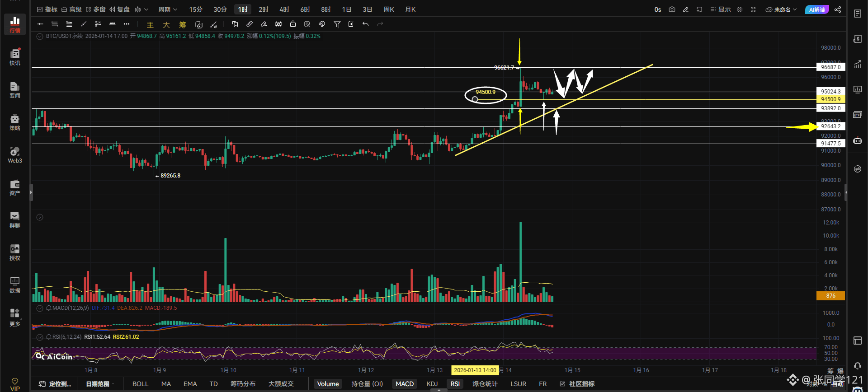Open the 策略 strategy robot section
The image size is (868, 392).
(15, 122)
